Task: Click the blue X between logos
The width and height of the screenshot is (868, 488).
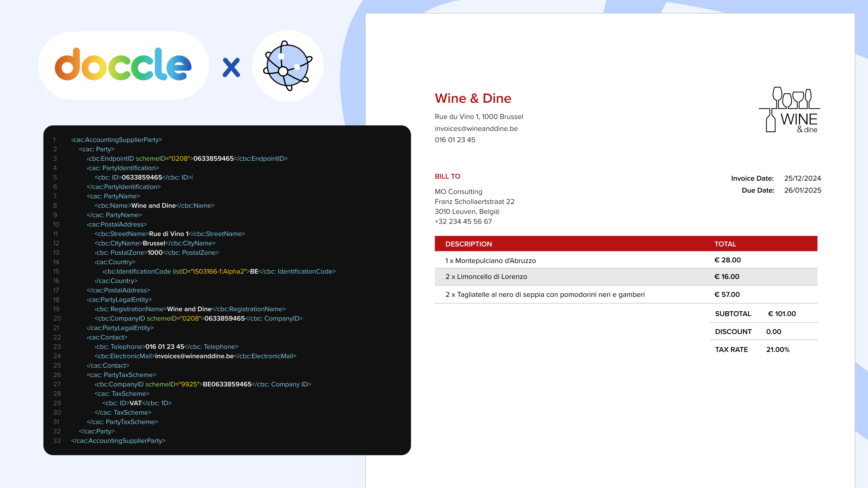Action: [x=231, y=67]
